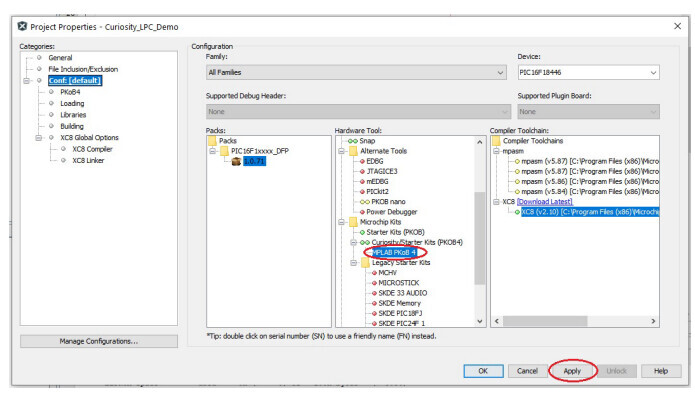The height and width of the screenshot is (394, 695).
Task: Open Supported Debug Header dropdown
Action: 358,112
